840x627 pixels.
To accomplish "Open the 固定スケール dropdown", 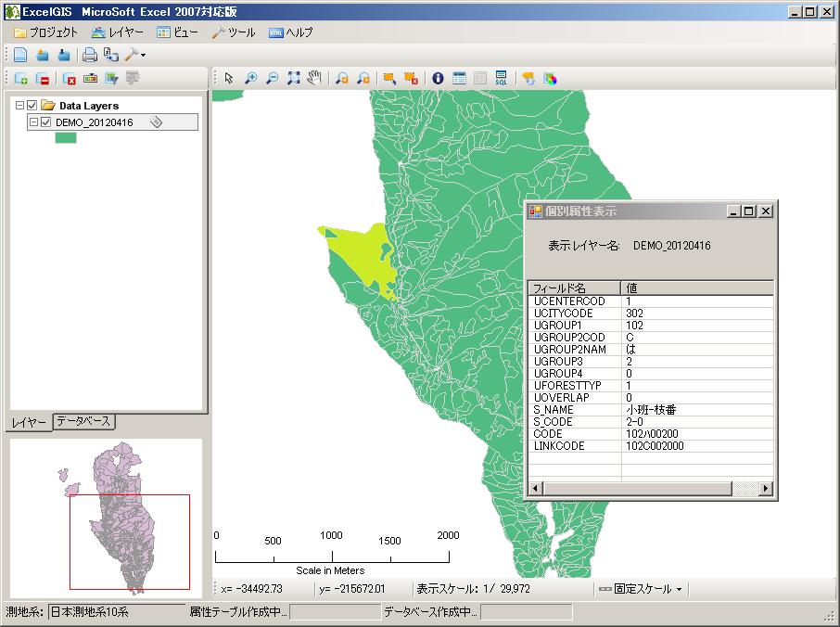I will [641, 589].
